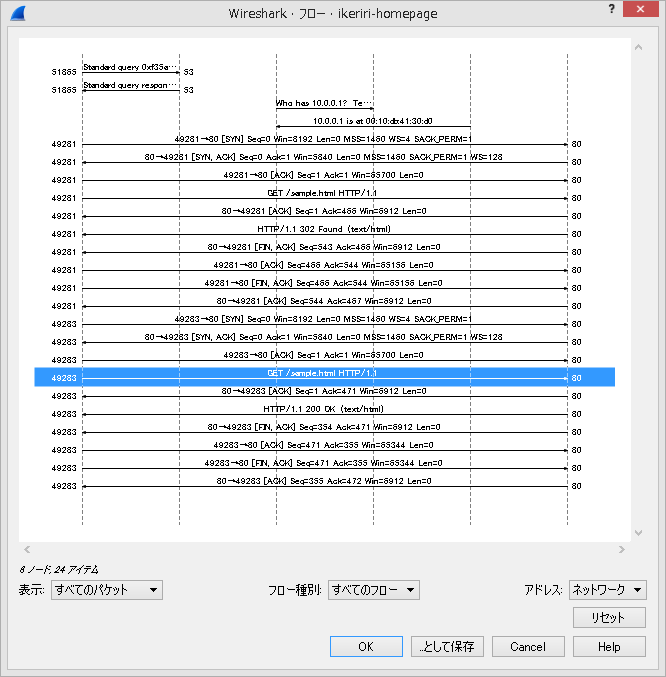
Task: Select the 80→49281 [FIN, ACK] Seq=543 row
Action: (325, 251)
